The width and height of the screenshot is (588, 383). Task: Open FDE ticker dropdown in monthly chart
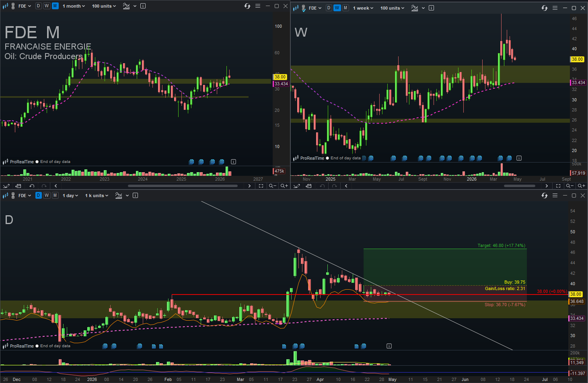tap(25, 6)
